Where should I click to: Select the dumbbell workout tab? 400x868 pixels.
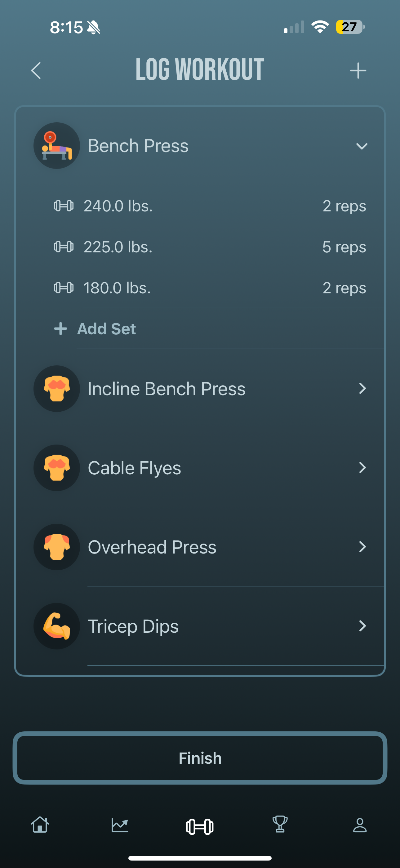[x=200, y=826]
